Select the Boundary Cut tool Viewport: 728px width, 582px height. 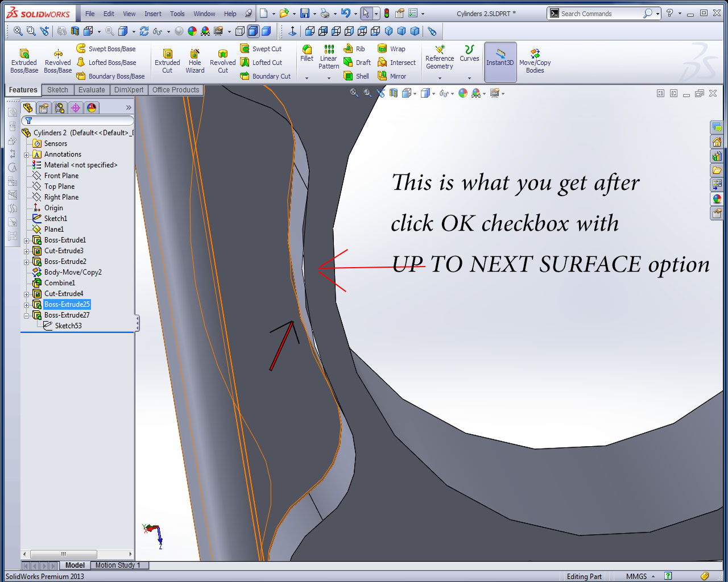pos(266,76)
